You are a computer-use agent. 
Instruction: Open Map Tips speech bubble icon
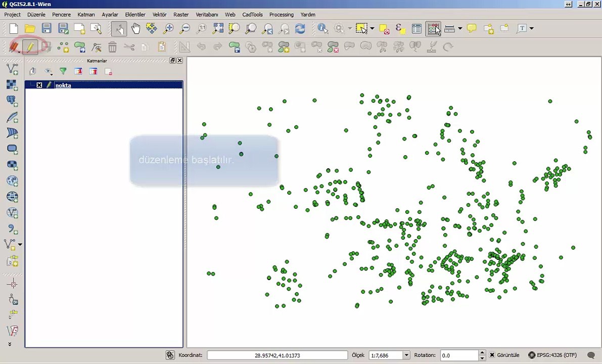coord(472,28)
